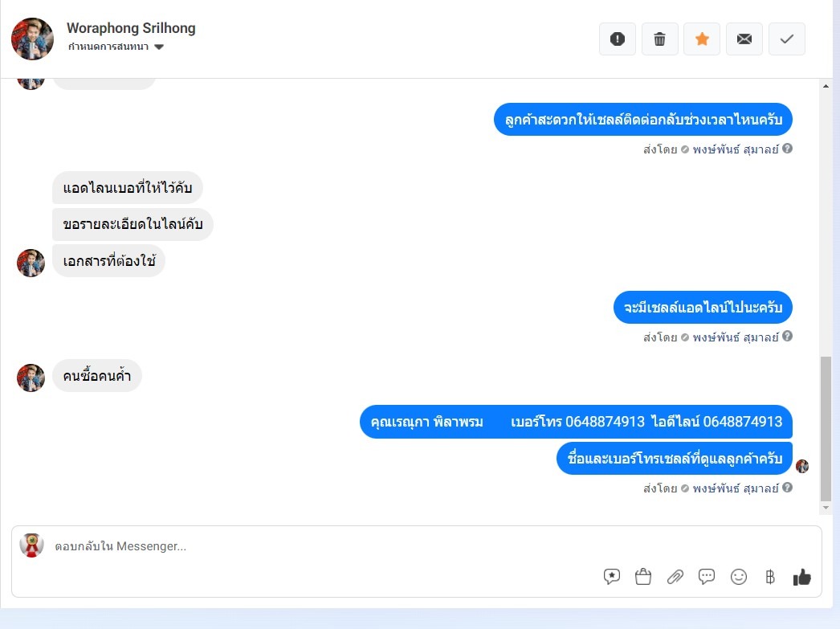Click Woraphong Srilhong's header profile picture
Image resolution: width=840 pixels, height=629 pixels.
coord(32,39)
